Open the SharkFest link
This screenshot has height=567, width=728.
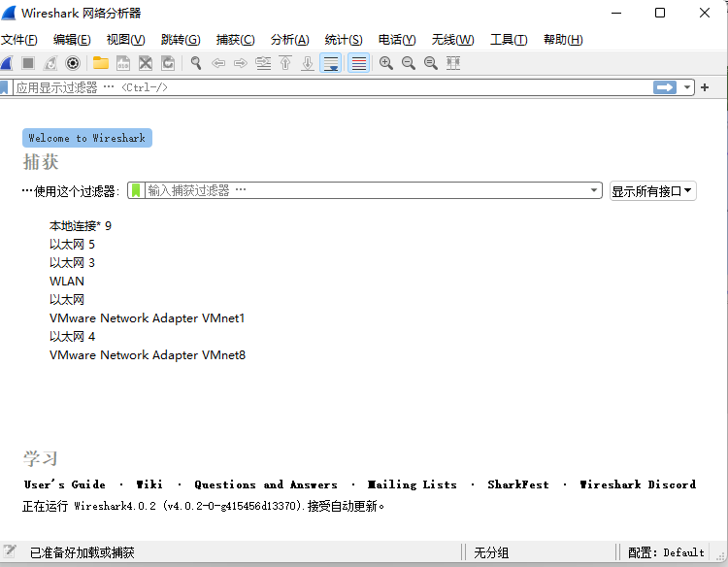(518, 484)
